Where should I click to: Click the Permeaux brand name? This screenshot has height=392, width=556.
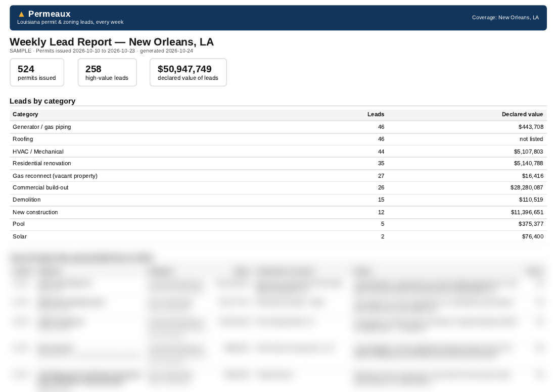pos(50,14)
